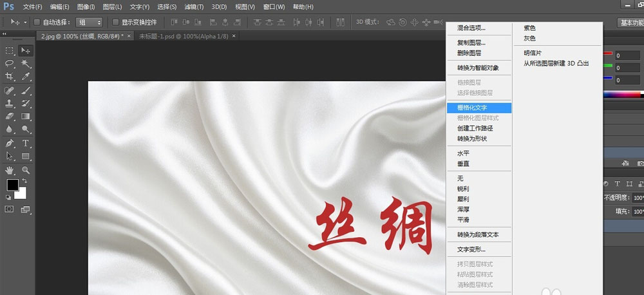Viewport: 644px width, 295px height.
Task: Open the 组 auto-select dropdown
Action: tap(89, 22)
